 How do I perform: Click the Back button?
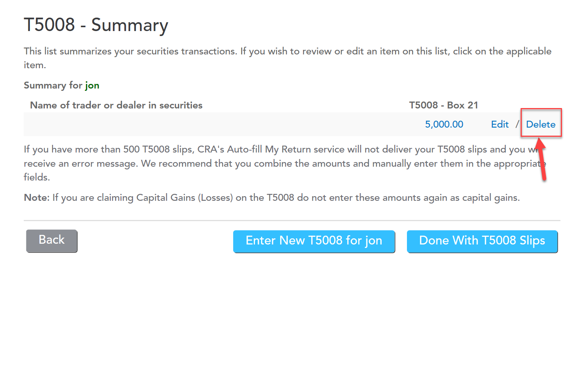[x=52, y=241]
